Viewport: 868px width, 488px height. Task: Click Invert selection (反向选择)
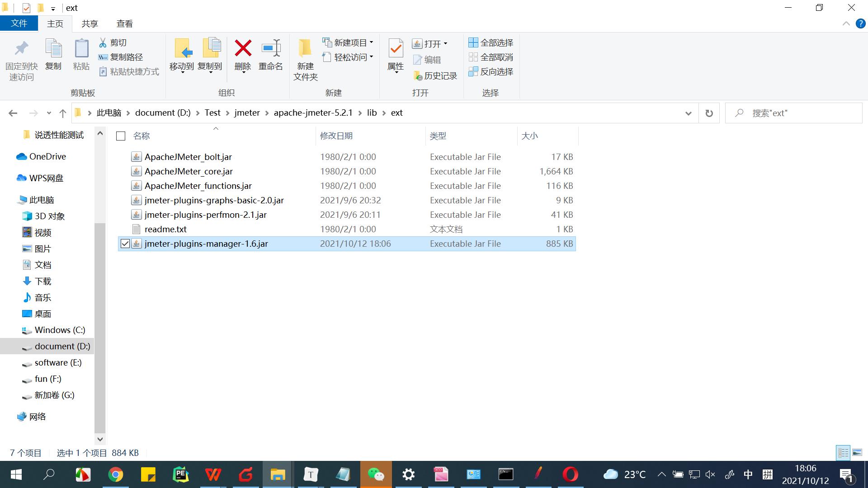[491, 71]
